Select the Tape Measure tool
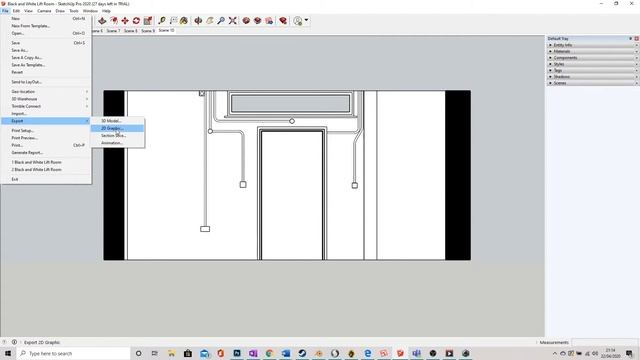 click(x=162, y=20)
